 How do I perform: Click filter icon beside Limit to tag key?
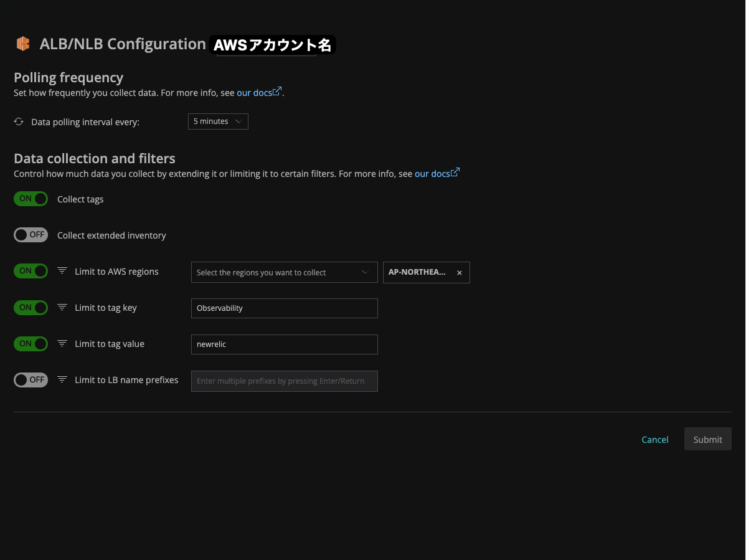tap(62, 307)
